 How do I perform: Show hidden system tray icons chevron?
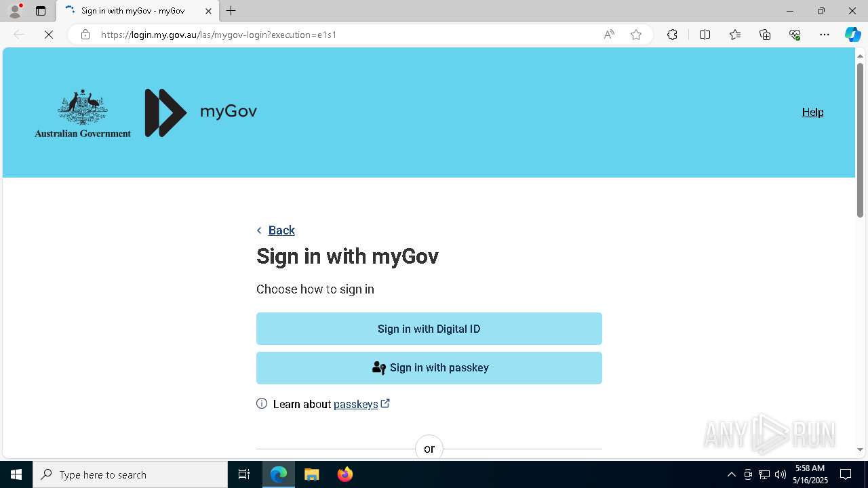(731, 474)
